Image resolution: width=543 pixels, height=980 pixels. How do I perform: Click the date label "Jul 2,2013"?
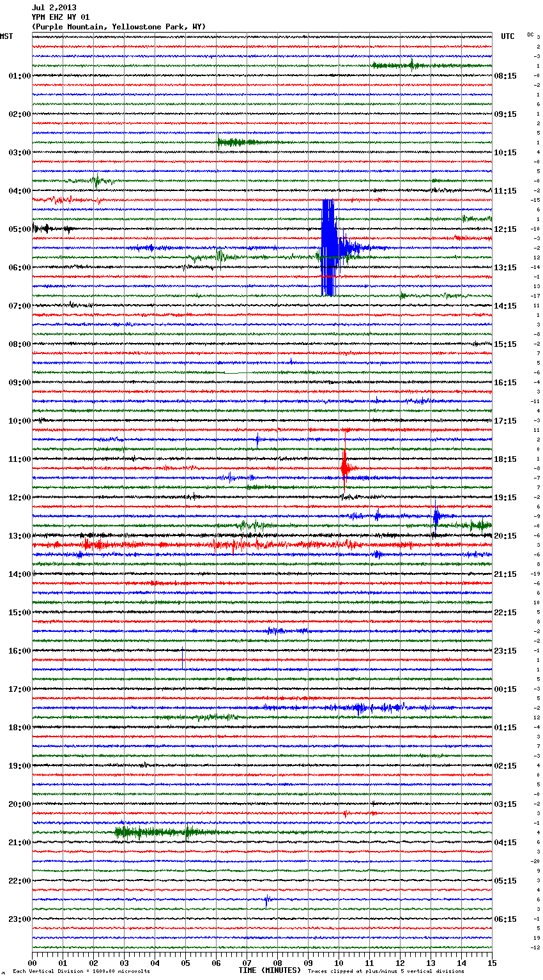[54, 8]
